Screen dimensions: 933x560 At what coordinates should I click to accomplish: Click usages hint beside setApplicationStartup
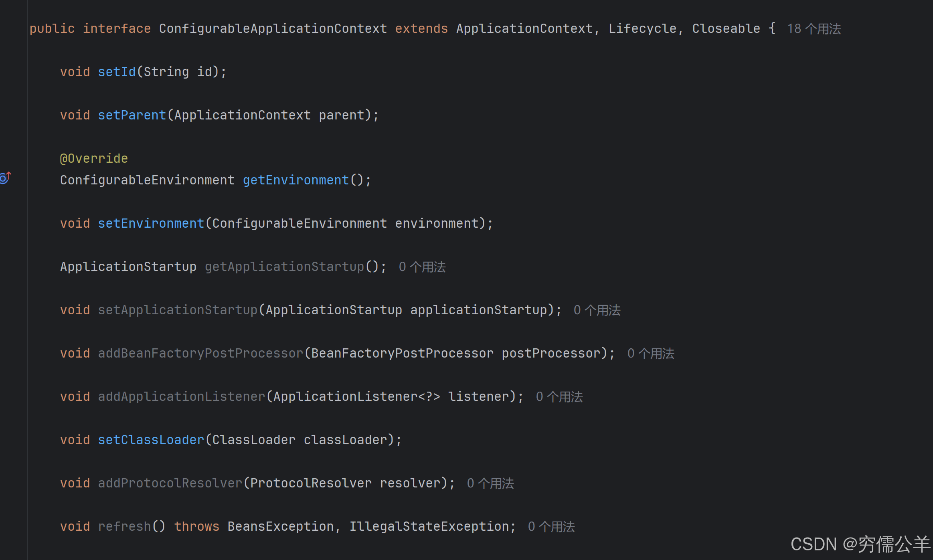coord(597,310)
